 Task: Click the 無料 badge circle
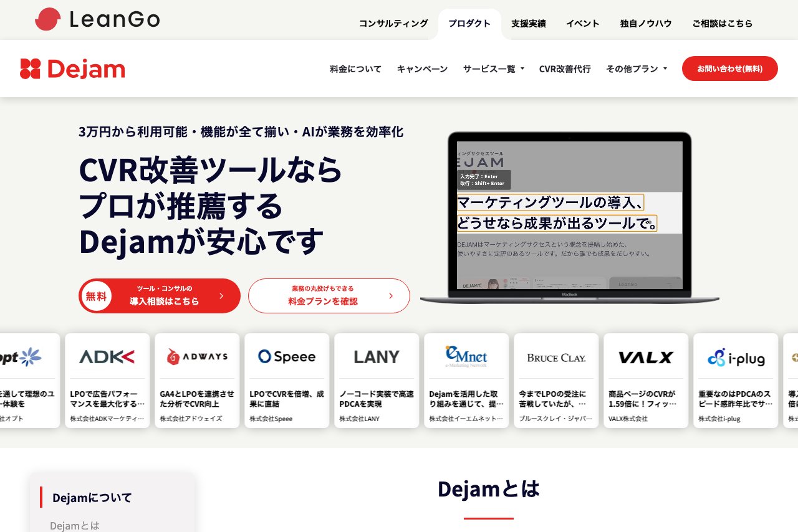click(96, 296)
